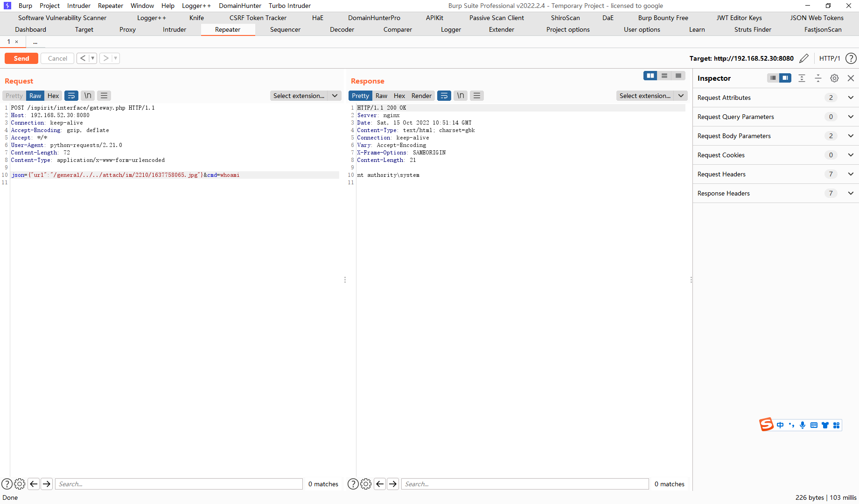Click the Cancel button

57,58
